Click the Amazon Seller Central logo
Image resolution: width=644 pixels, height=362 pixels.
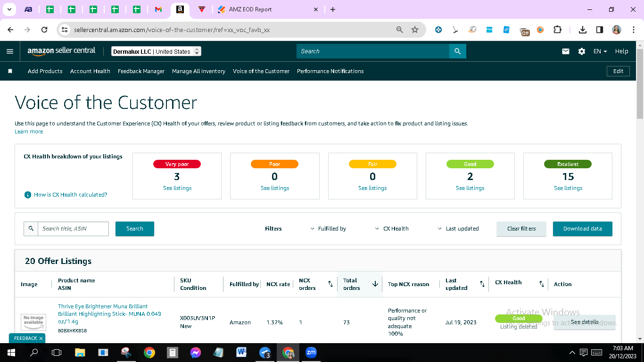61,51
